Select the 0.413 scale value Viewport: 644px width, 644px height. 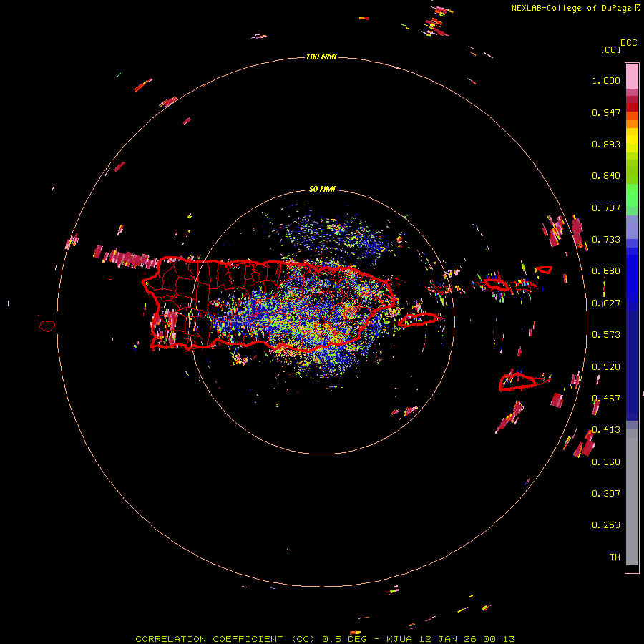(x=606, y=430)
